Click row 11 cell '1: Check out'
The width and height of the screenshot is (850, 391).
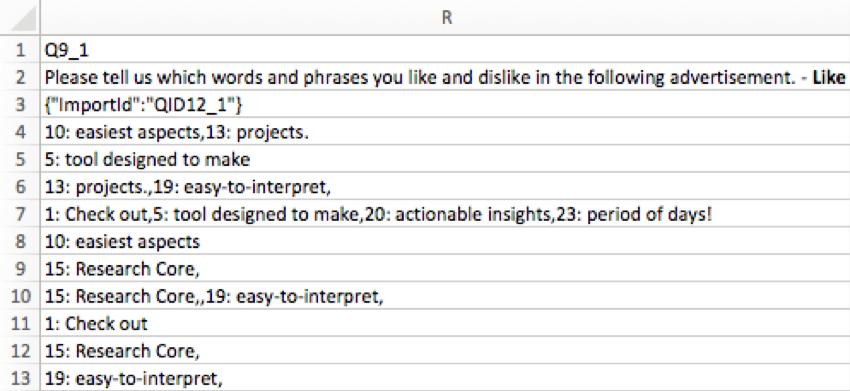click(446, 323)
